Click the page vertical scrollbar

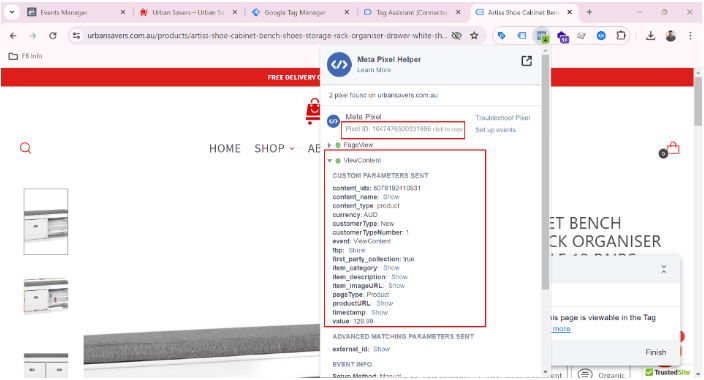[698, 102]
